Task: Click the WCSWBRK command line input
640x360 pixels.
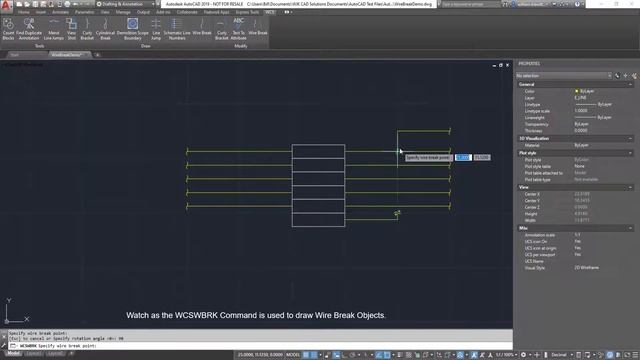Action: pyautogui.click(x=260, y=346)
